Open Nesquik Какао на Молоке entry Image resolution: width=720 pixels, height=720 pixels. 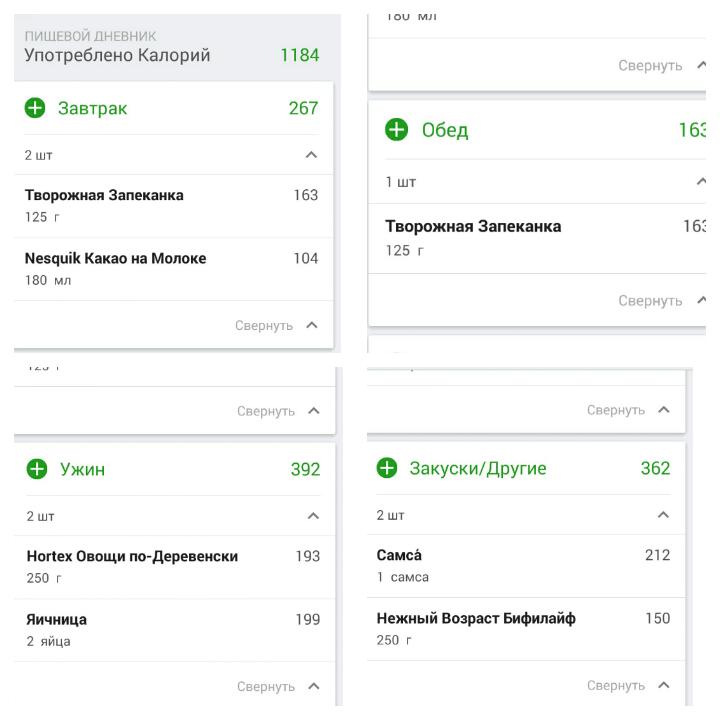click(x=174, y=269)
